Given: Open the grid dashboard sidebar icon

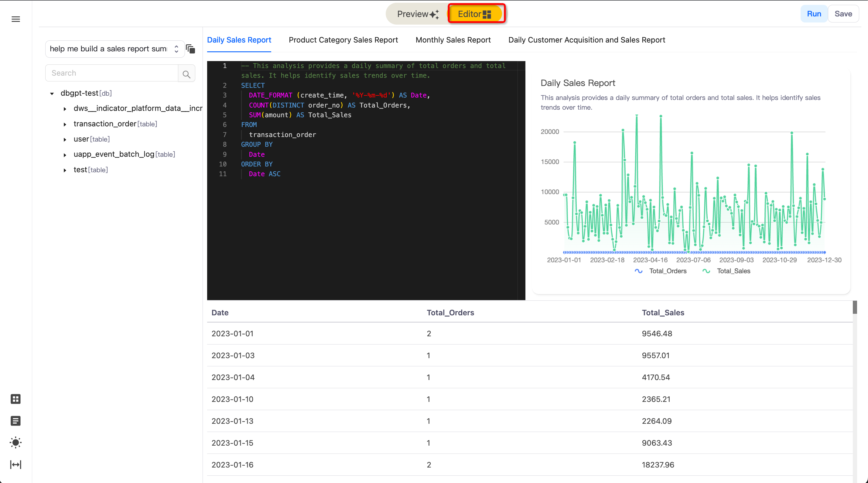Looking at the screenshot, I should (x=15, y=399).
